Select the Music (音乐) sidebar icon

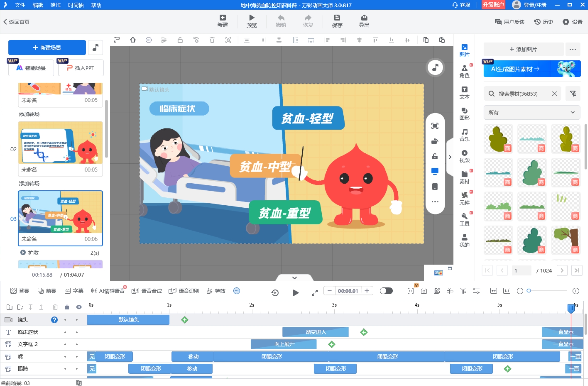[x=464, y=135]
